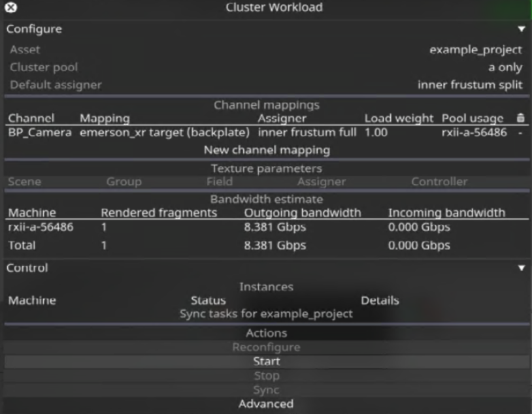This screenshot has width=532, height=414.
Task: Remove the BP_Camera mapping with dash button
Action: 520,133
